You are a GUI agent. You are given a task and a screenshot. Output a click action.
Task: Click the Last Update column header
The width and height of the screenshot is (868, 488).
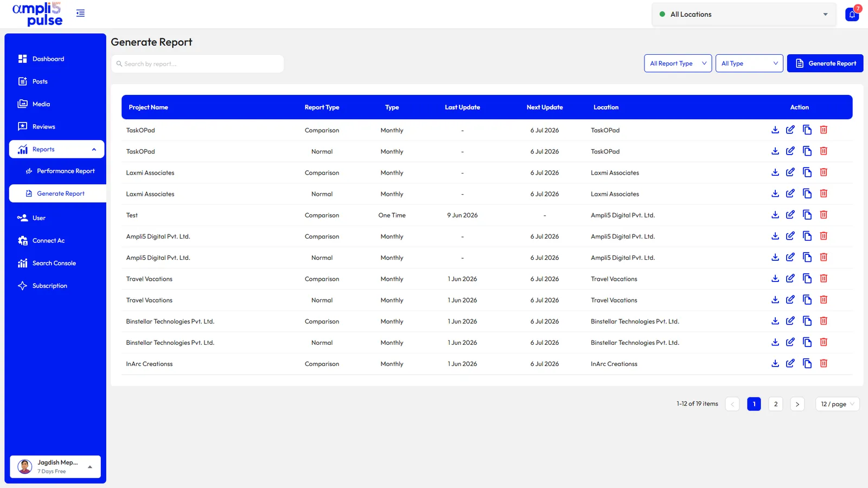462,107
